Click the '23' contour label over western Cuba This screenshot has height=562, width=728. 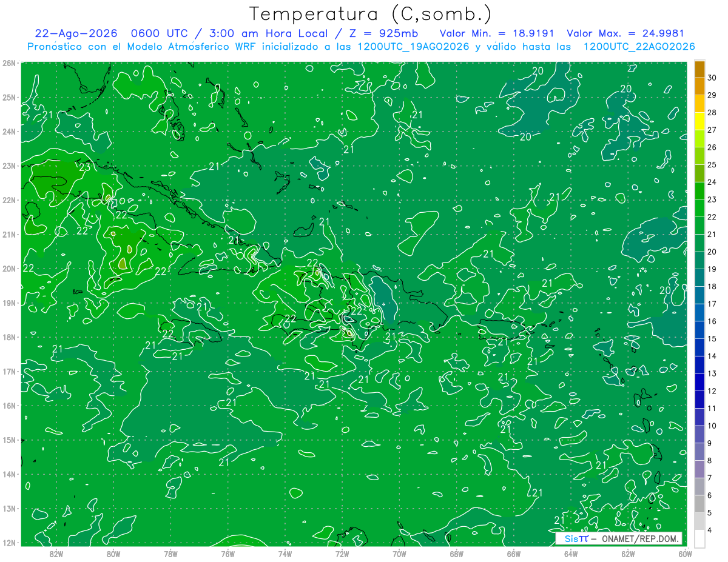(85, 167)
